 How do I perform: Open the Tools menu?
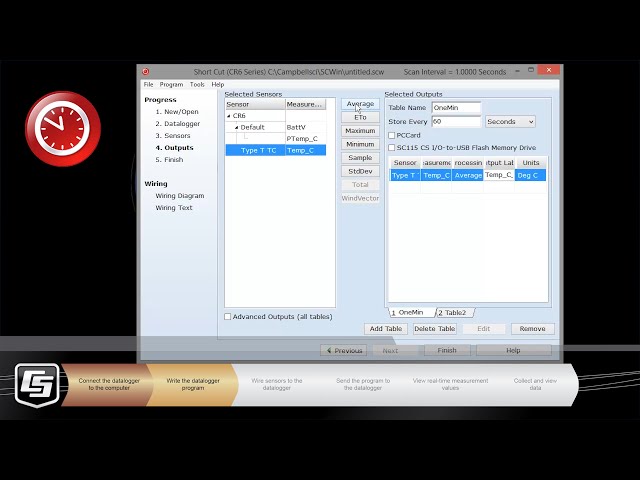pos(197,84)
